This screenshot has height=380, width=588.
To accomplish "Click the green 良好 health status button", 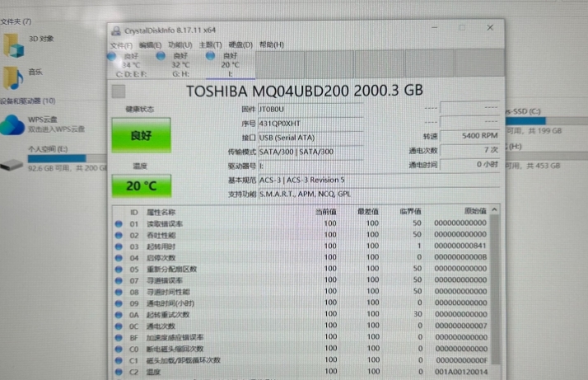I will coord(140,136).
